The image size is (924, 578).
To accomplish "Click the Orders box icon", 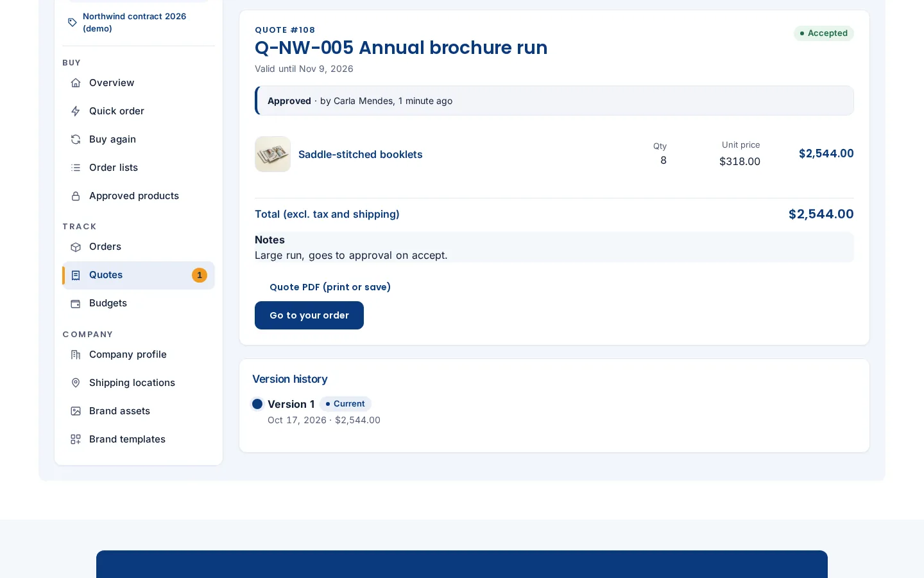I will (x=76, y=247).
